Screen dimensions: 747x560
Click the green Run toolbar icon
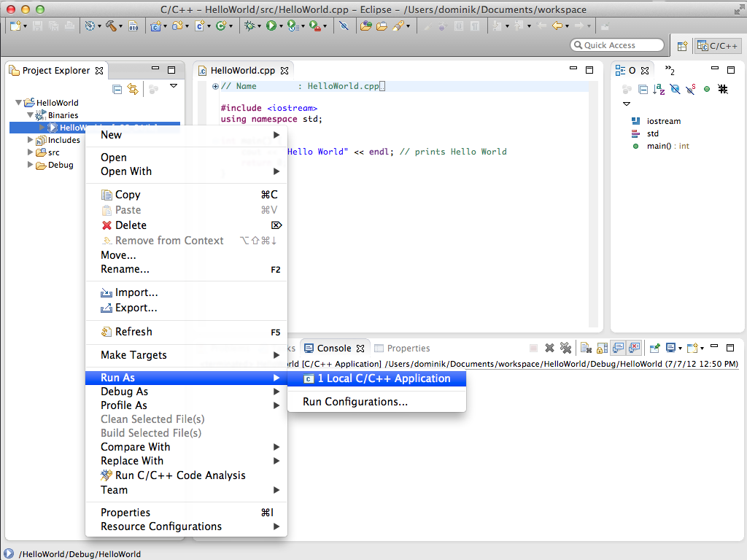click(271, 26)
